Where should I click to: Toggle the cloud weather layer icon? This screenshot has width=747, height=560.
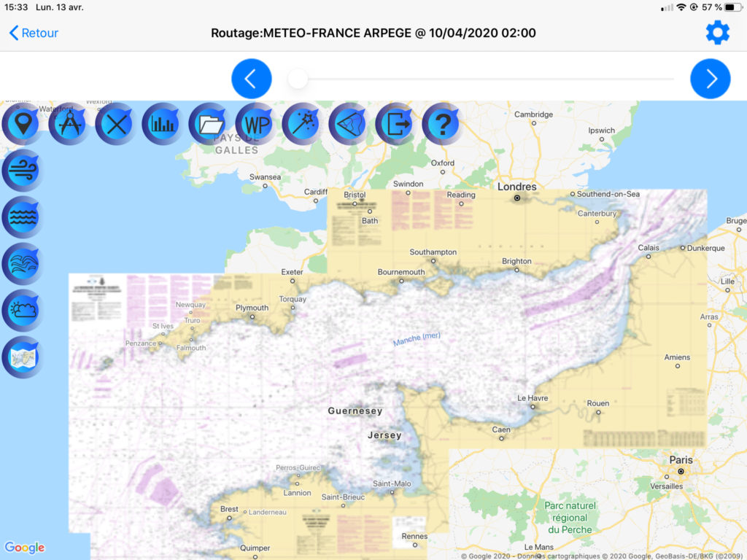pos(22,311)
